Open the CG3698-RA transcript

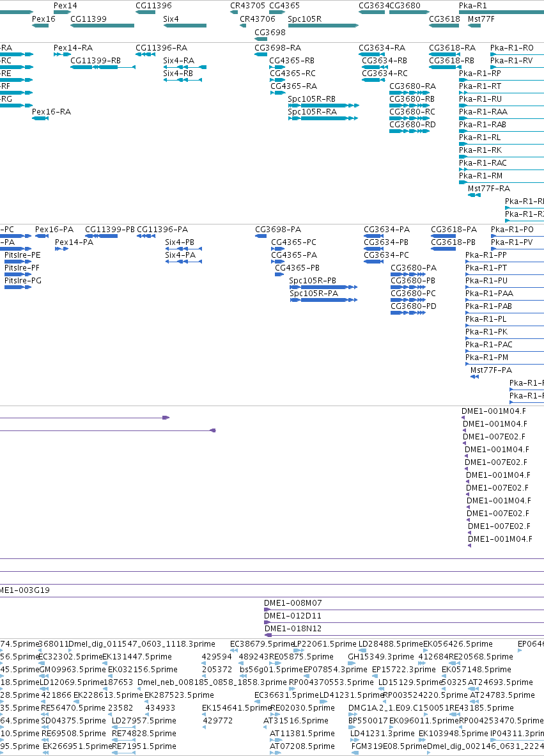[x=261, y=54]
